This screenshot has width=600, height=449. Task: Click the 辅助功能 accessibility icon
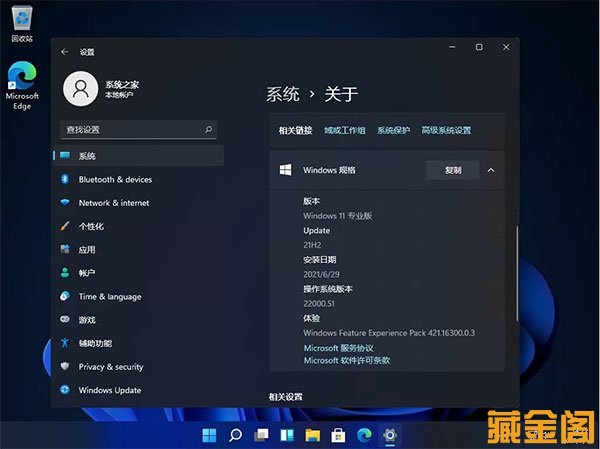[65, 343]
